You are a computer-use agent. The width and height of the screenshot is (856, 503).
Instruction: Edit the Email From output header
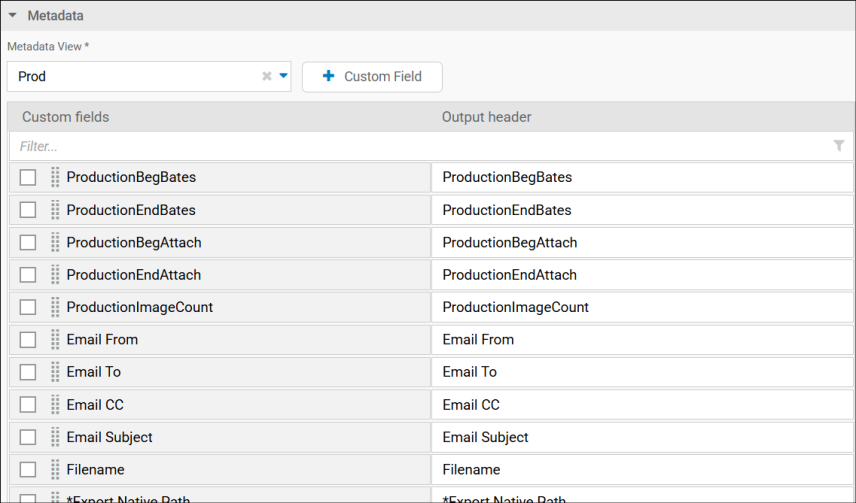(642, 340)
